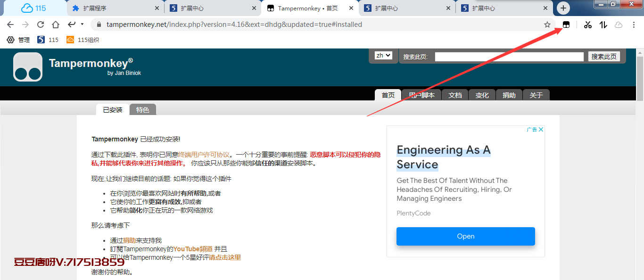Reload the page using the refresh icon
Viewport: 644px width, 280px height.
click(x=41, y=25)
